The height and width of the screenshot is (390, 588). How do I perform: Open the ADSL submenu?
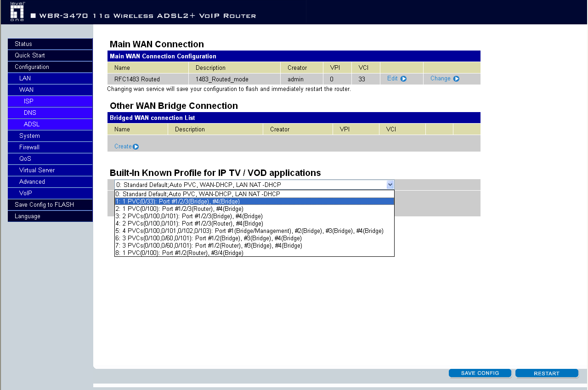(x=50, y=124)
